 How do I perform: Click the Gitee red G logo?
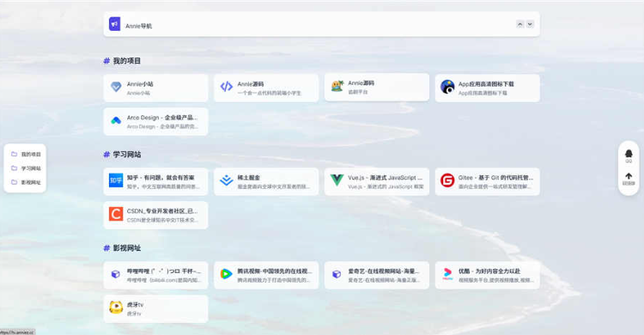click(447, 180)
